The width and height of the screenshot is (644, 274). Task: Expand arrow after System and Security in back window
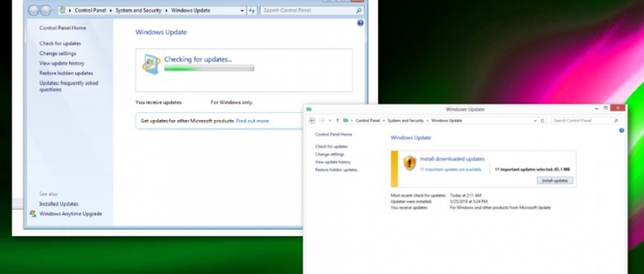click(166, 11)
